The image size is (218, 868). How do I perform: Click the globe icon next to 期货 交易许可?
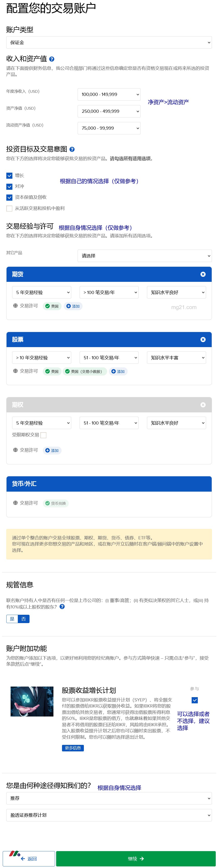15,306
